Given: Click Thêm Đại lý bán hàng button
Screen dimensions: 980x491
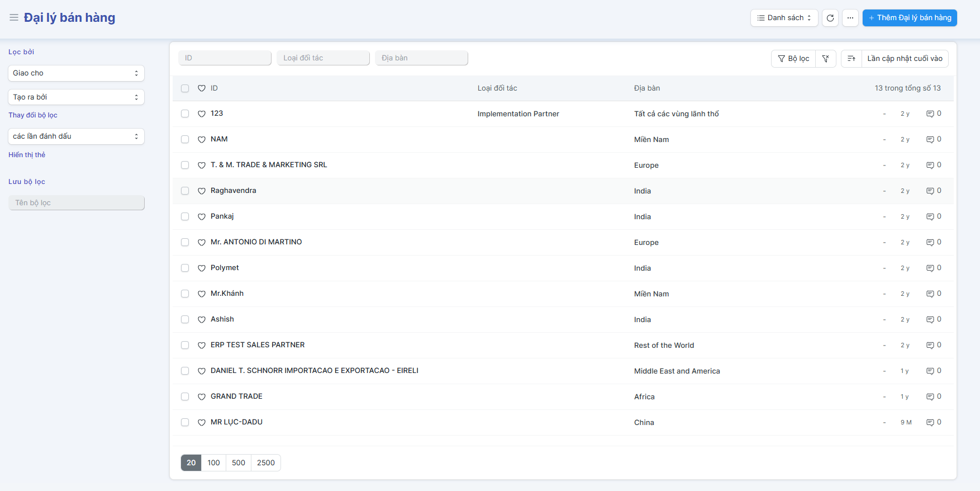Looking at the screenshot, I should click(x=909, y=18).
